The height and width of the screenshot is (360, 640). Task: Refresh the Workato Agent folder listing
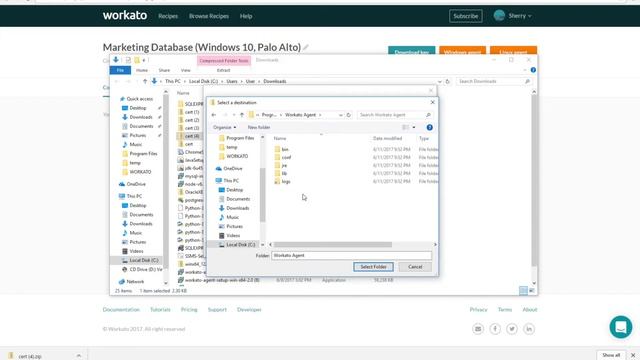click(x=349, y=115)
